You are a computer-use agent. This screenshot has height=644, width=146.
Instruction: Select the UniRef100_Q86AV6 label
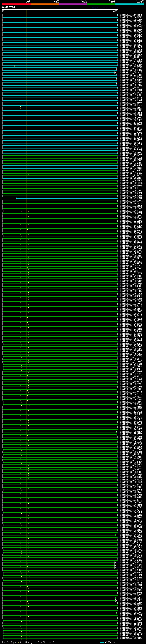point(131,98)
